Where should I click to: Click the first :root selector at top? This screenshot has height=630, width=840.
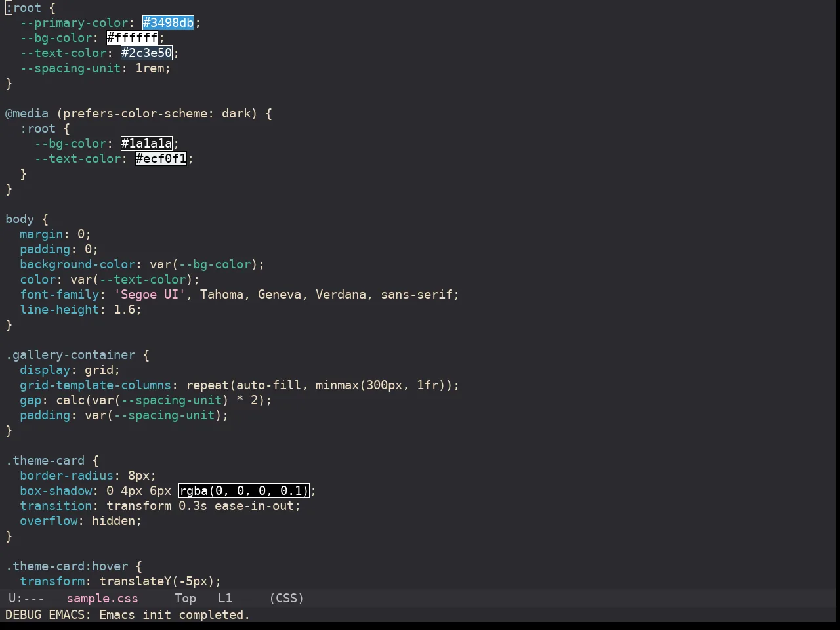(x=23, y=8)
